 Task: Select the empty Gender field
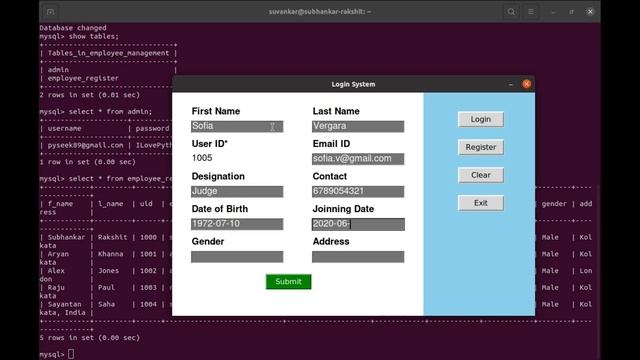(237, 257)
